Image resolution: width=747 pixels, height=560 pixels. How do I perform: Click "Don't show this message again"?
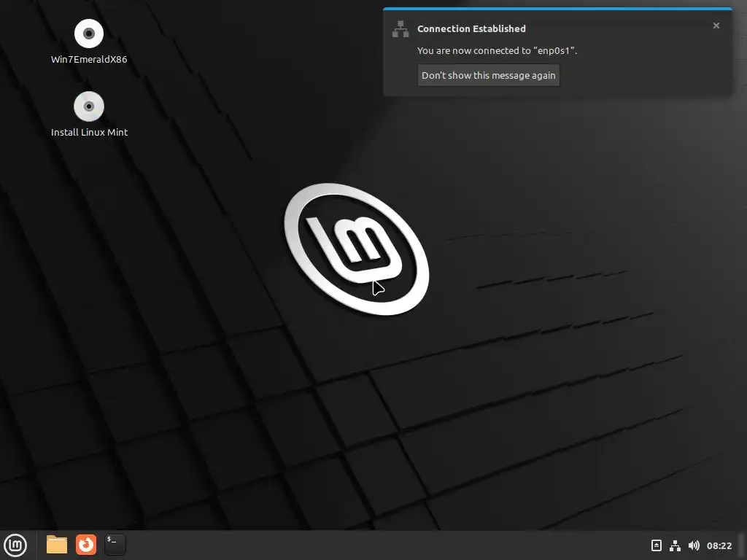coord(488,75)
